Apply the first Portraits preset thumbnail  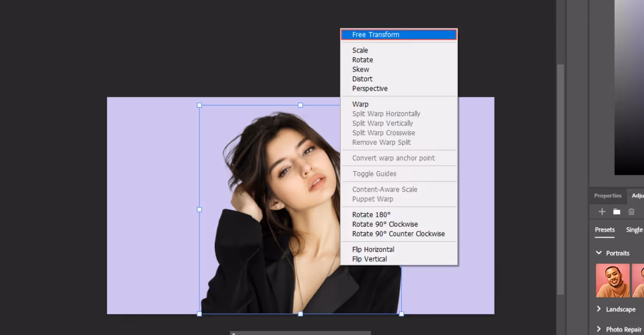(x=613, y=280)
